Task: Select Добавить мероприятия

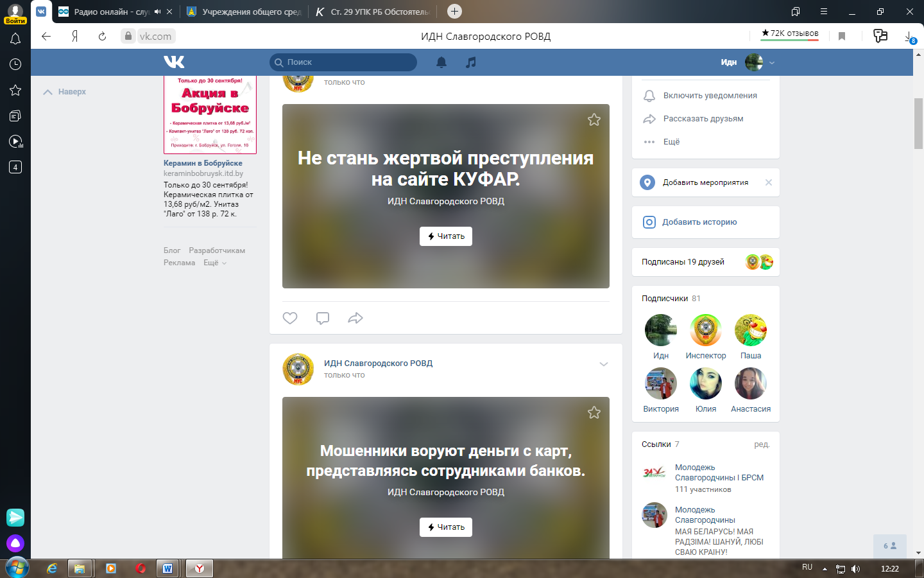Action: 705,182
